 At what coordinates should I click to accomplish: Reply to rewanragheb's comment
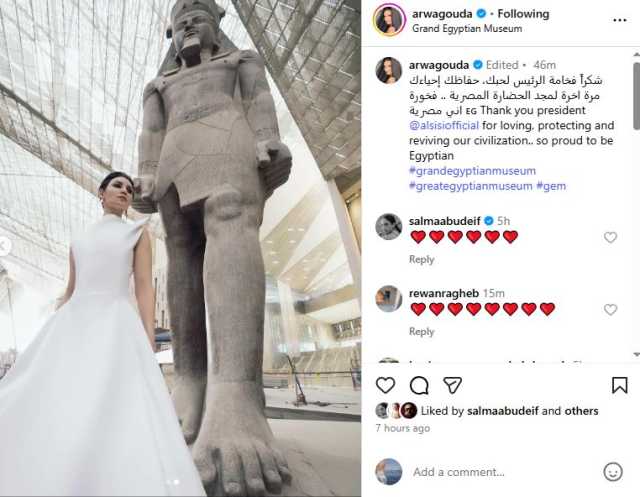421,332
